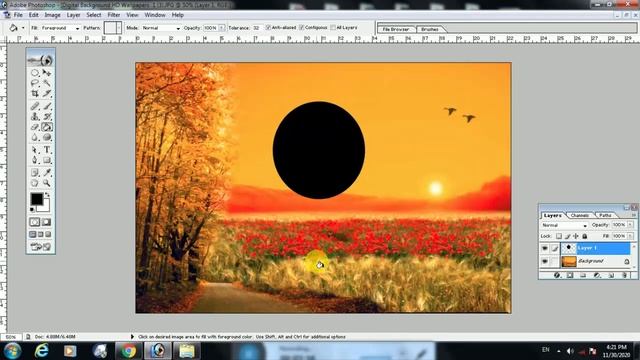The height and width of the screenshot is (360, 640).
Task: Select the Crop tool
Action: (35, 93)
